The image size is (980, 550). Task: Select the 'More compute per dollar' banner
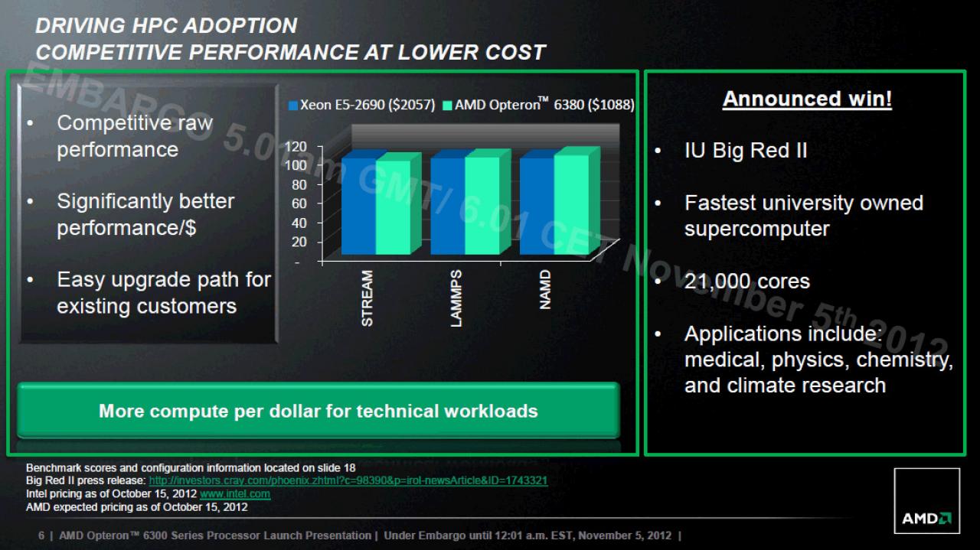point(318,411)
